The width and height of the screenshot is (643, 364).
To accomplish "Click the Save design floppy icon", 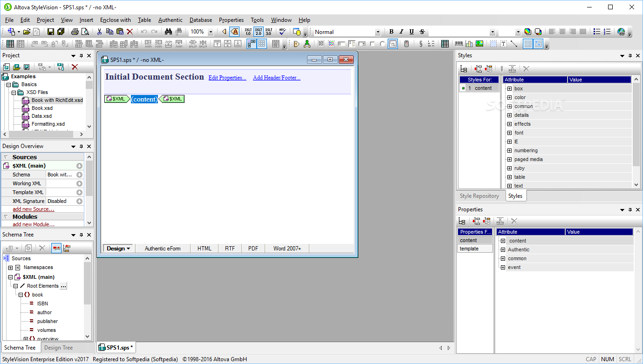I will (50, 32).
